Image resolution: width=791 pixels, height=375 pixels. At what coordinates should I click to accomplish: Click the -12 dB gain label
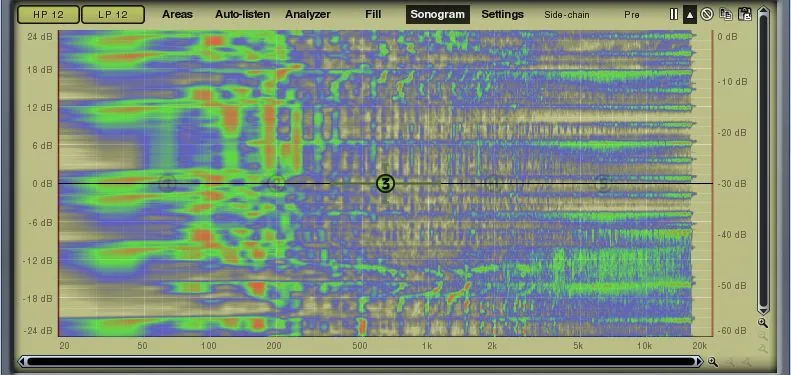pos(38,260)
